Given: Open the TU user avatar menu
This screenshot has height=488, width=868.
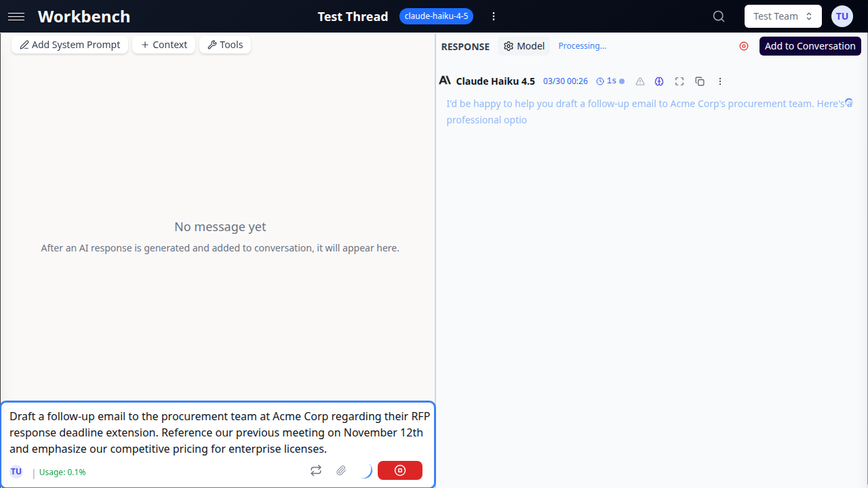Looking at the screenshot, I should point(842,16).
